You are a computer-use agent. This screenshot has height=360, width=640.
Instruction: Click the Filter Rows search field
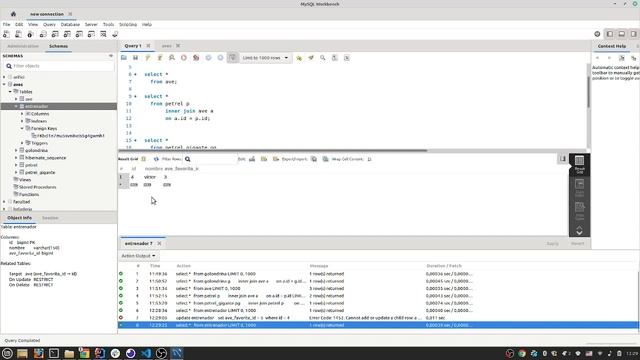210,159
